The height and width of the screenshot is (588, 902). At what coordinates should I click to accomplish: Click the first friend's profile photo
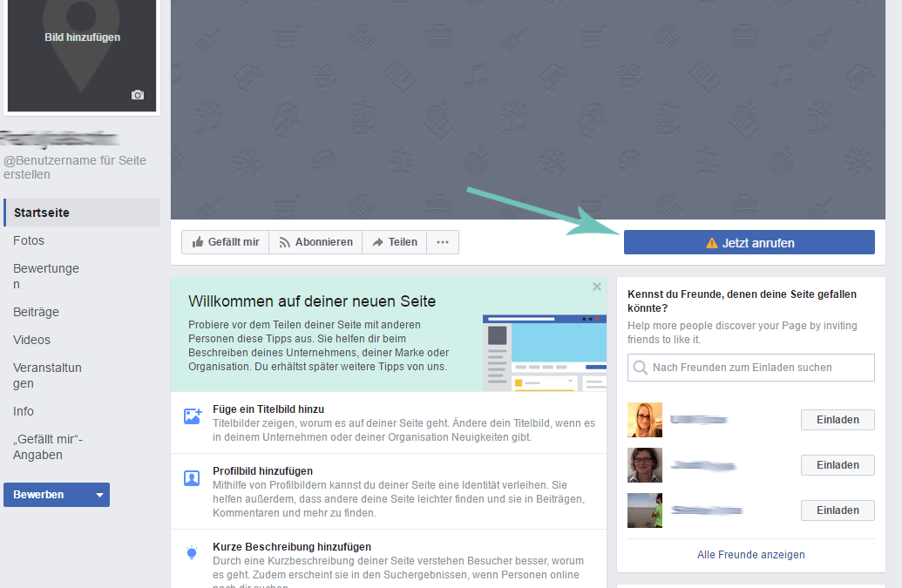click(x=645, y=420)
